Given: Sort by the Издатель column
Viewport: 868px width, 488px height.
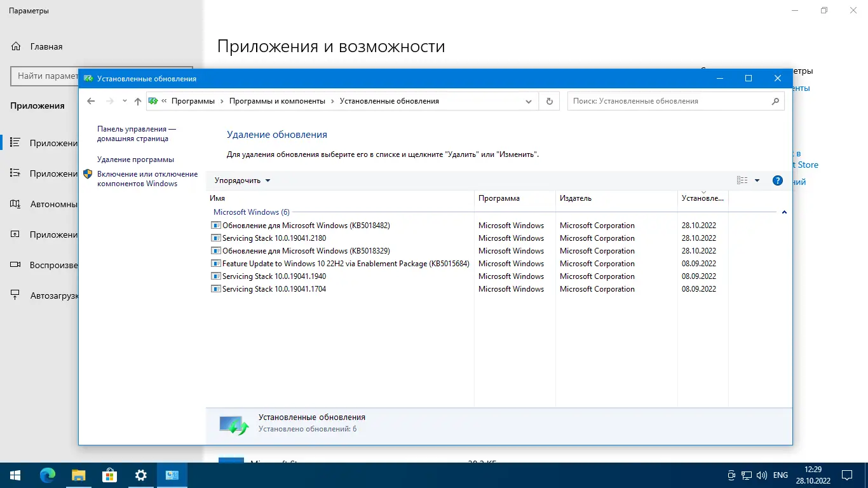Looking at the screenshot, I should click(x=616, y=198).
